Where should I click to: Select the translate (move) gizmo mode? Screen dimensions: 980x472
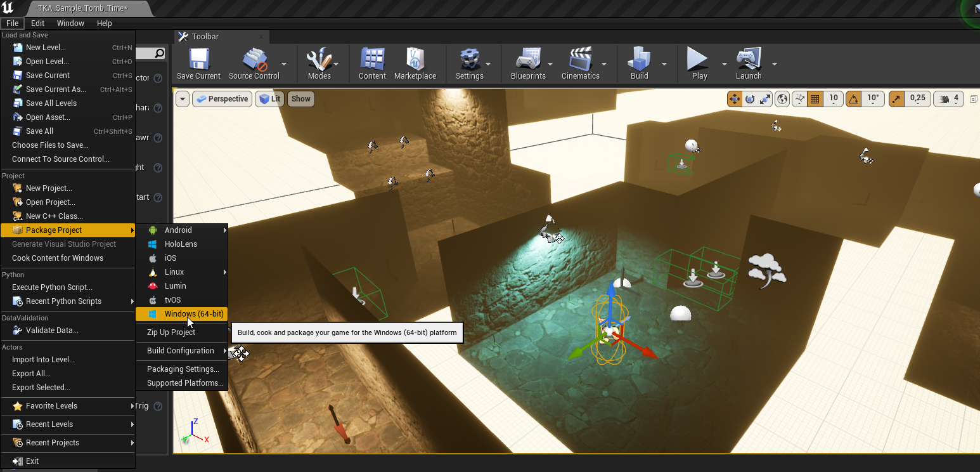pos(735,99)
